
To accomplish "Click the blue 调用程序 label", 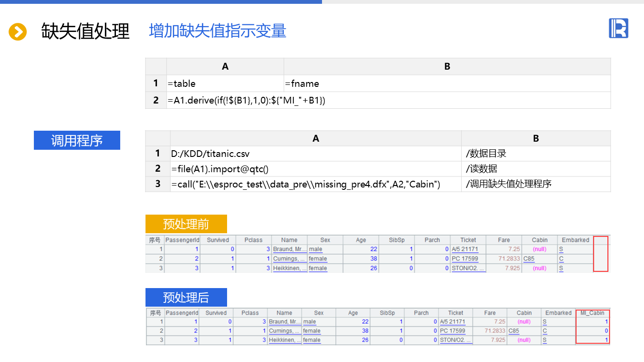I will [77, 141].
